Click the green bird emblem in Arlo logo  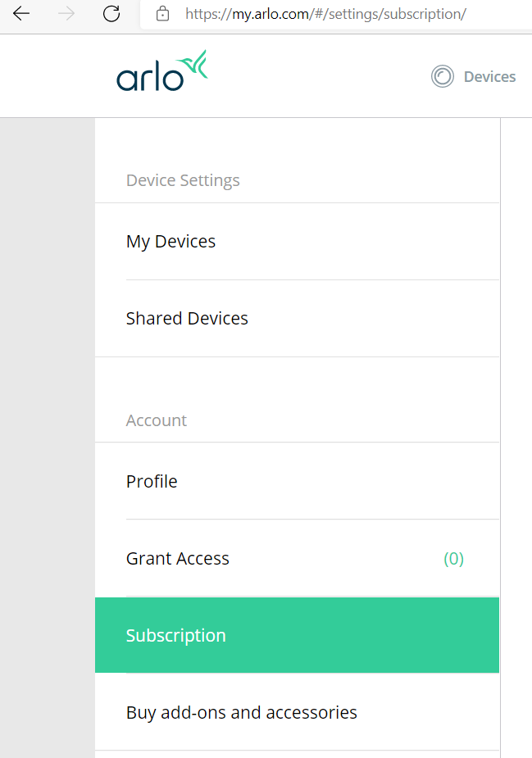pos(197,66)
